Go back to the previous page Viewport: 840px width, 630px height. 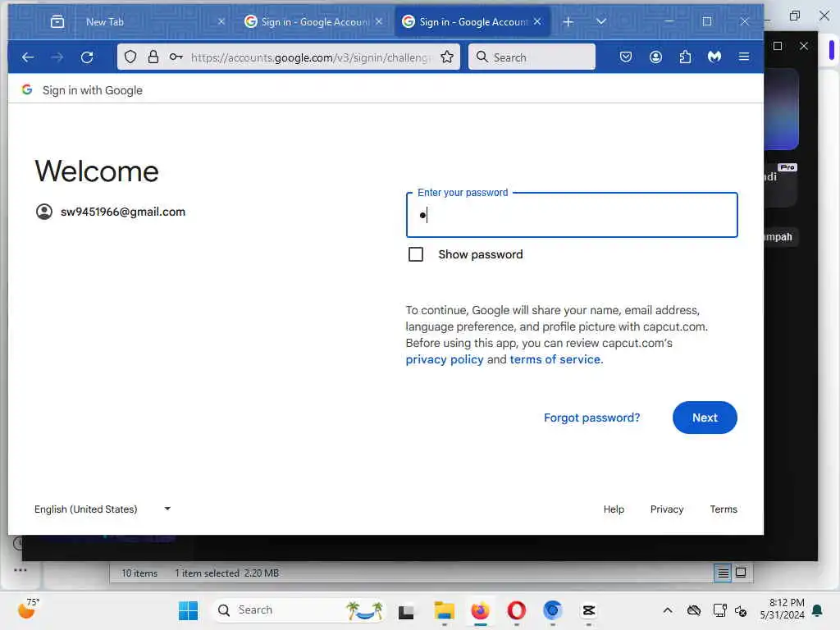pyautogui.click(x=28, y=57)
